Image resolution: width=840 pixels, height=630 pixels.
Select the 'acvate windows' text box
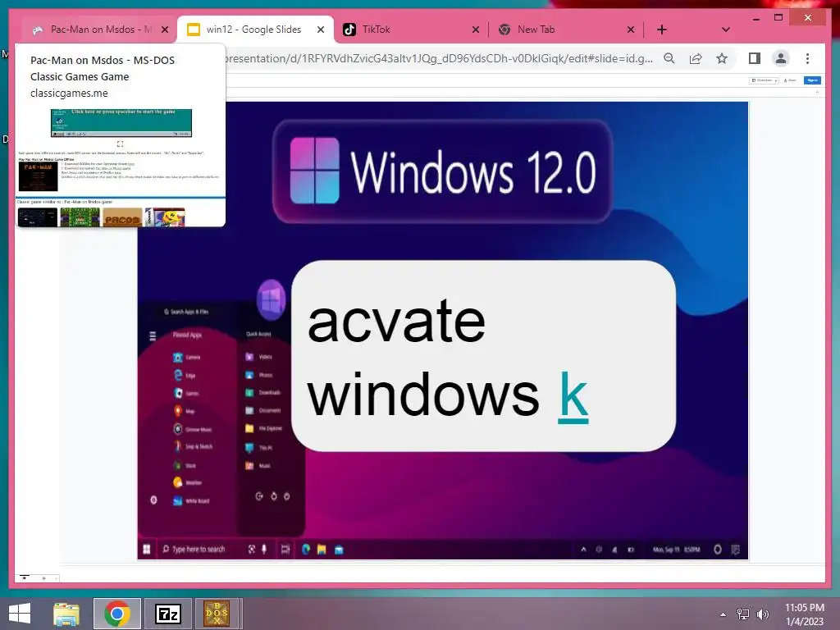(483, 356)
